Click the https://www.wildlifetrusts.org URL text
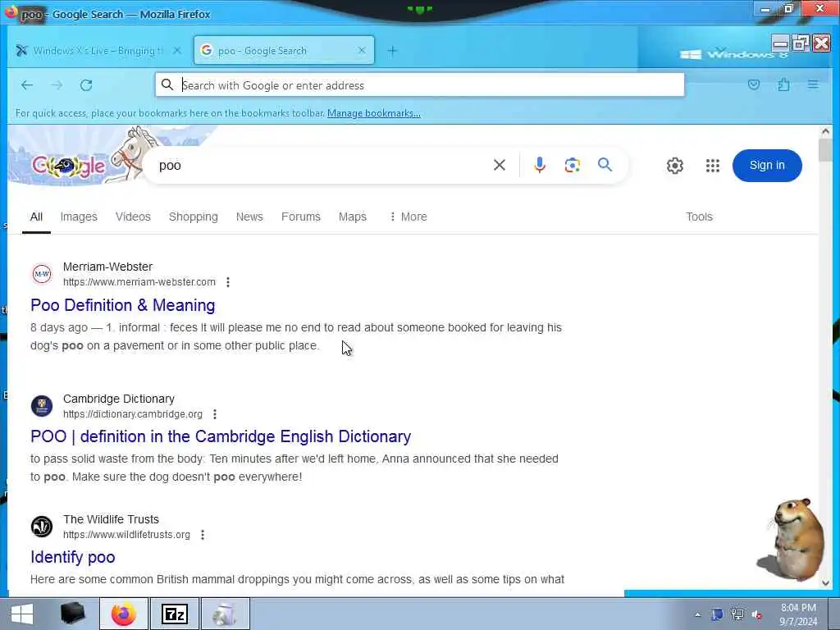Image resolution: width=840 pixels, height=630 pixels. pyautogui.click(x=126, y=535)
